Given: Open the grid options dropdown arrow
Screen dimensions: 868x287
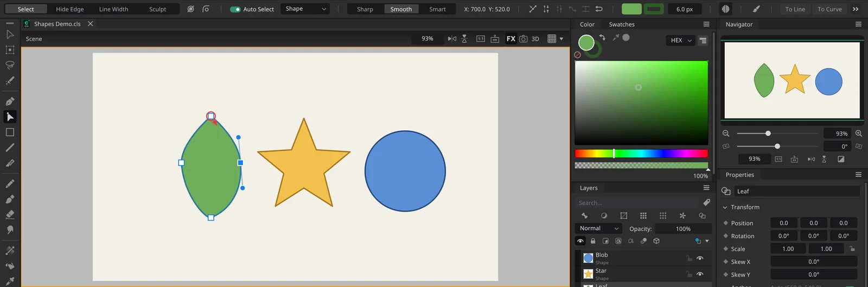Looking at the screenshot, I should coord(561,39).
